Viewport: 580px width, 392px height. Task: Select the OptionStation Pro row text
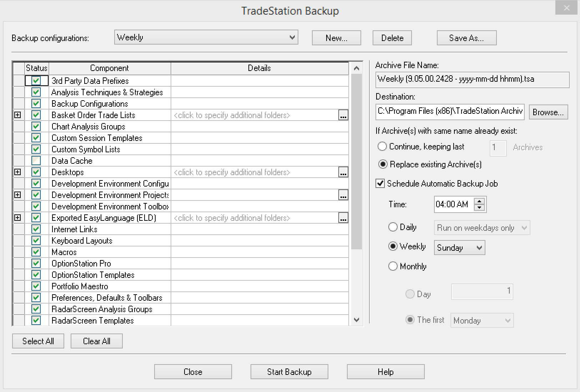pyautogui.click(x=81, y=263)
